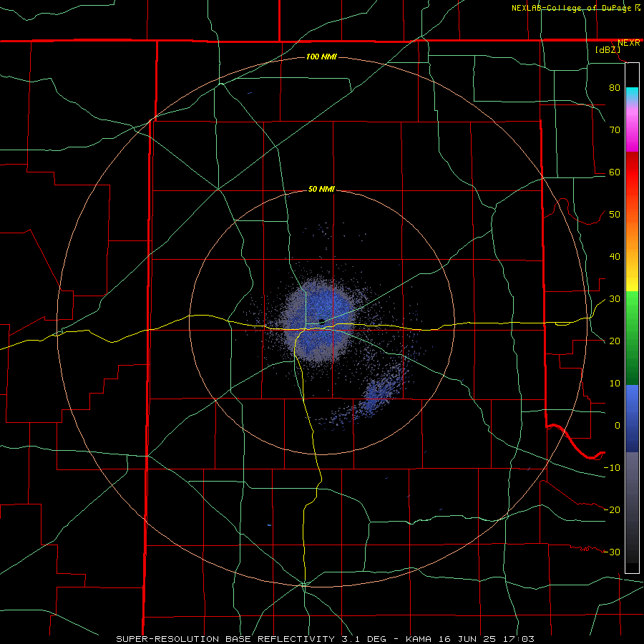
Task: Select the 0 value on the dBZ scale
Action: point(618,426)
